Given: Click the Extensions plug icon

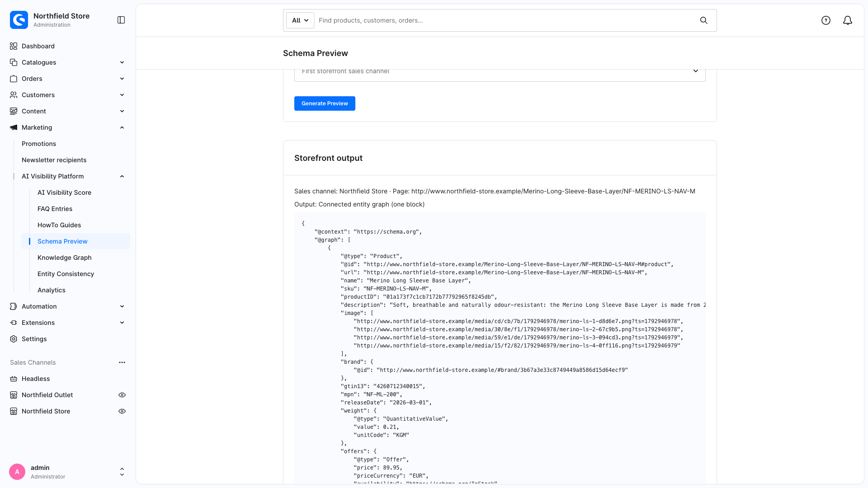Looking at the screenshot, I should [14, 323].
